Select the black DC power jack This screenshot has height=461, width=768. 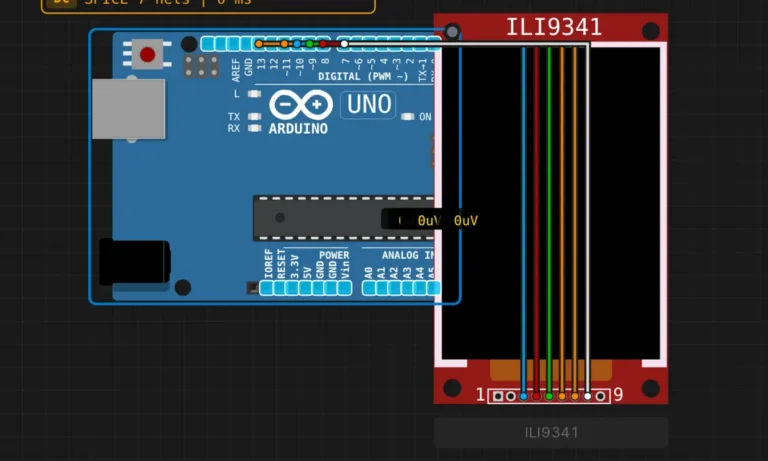coord(135,262)
